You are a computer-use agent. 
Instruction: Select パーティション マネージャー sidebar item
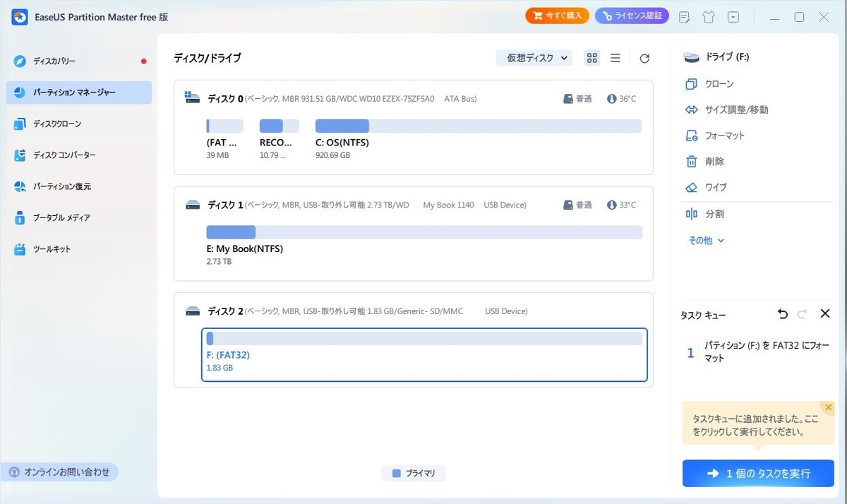[79, 92]
